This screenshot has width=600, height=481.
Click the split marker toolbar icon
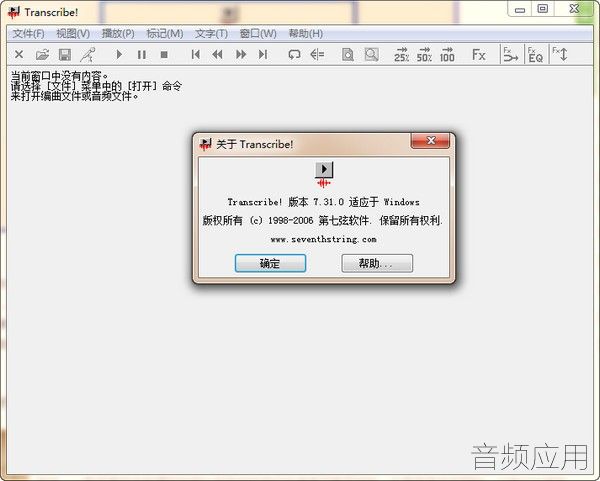click(x=317, y=55)
